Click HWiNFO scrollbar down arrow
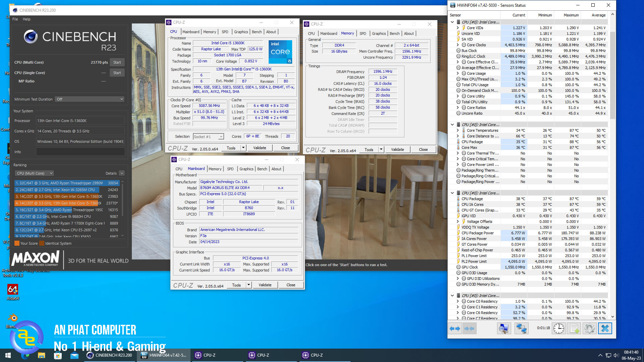This screenshot has height=362, width=644. click(x=612, y=316)
